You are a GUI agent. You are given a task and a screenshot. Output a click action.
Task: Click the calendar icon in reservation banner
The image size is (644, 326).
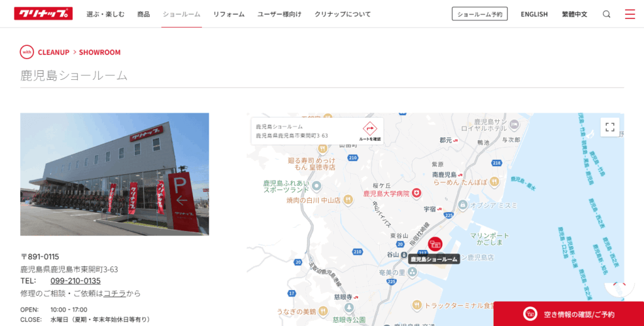coord(530,314)
